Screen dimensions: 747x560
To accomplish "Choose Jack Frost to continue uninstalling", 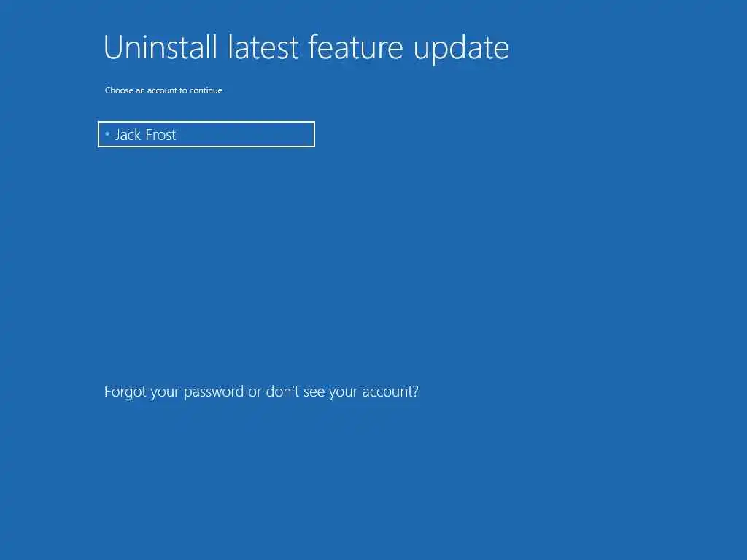I will click(206, 134).
